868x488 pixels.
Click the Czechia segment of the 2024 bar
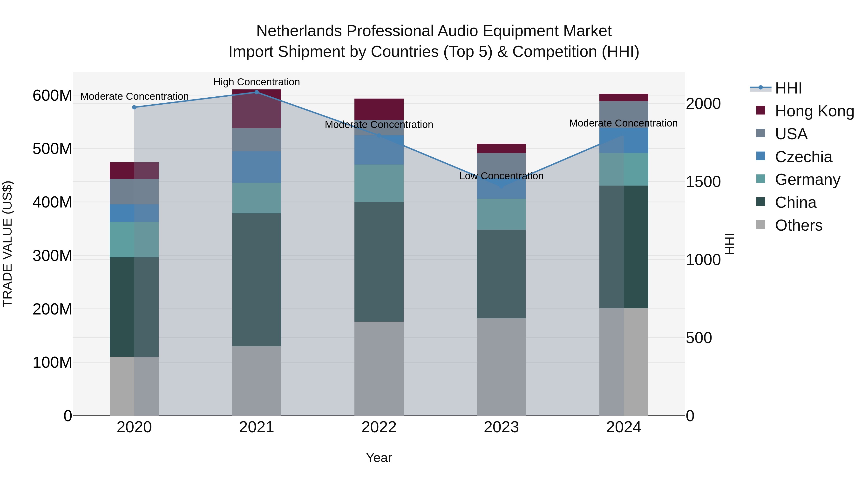(x=624, y=140)
